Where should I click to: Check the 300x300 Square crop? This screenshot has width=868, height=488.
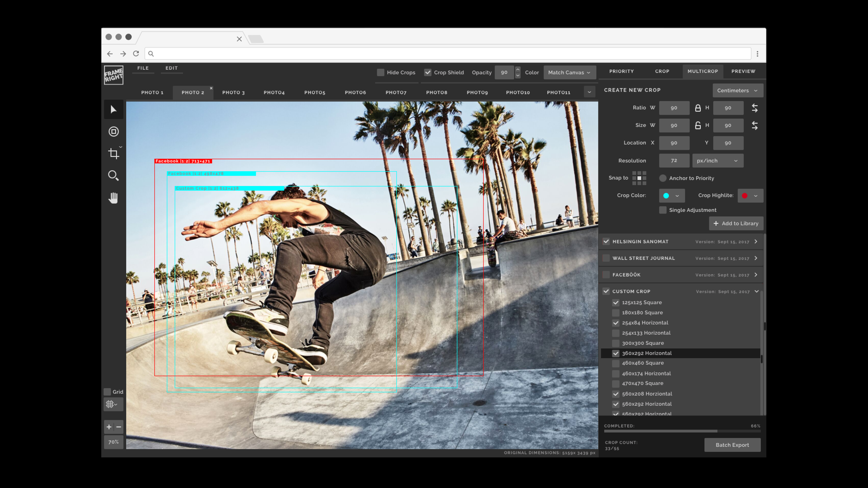point(616,343)
